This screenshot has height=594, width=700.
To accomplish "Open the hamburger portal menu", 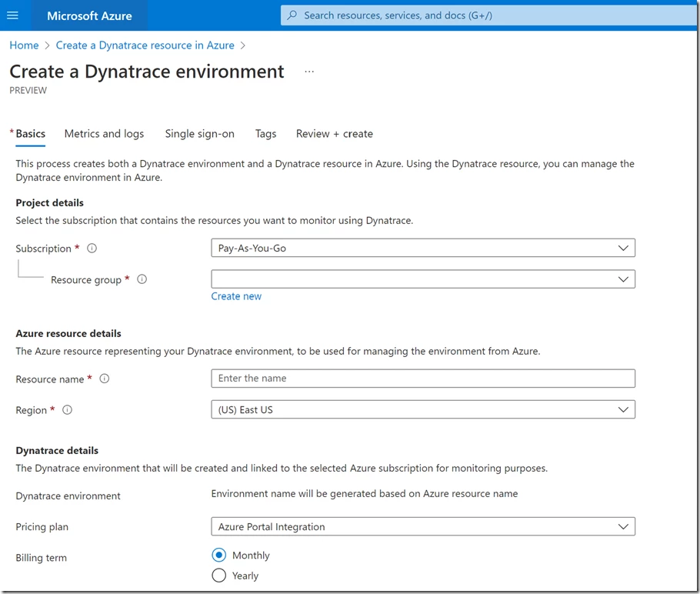I will pyautogui.click(x=13, y=15).
